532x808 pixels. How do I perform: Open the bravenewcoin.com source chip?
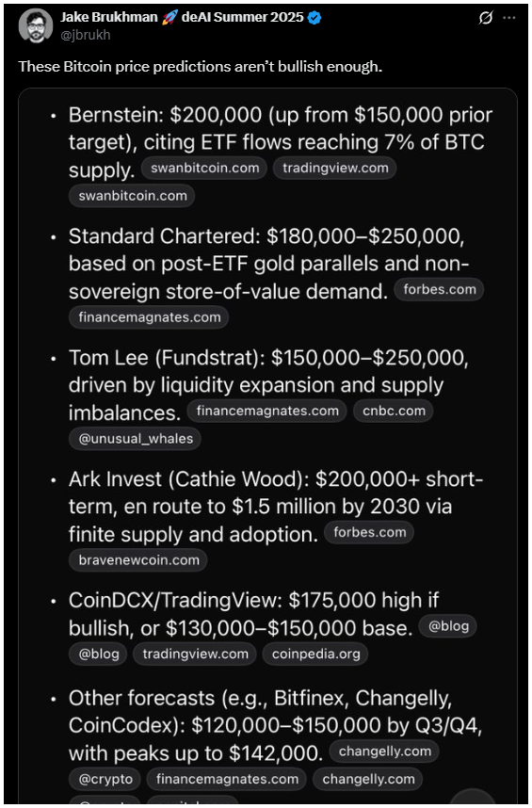[x=138, y=560]
